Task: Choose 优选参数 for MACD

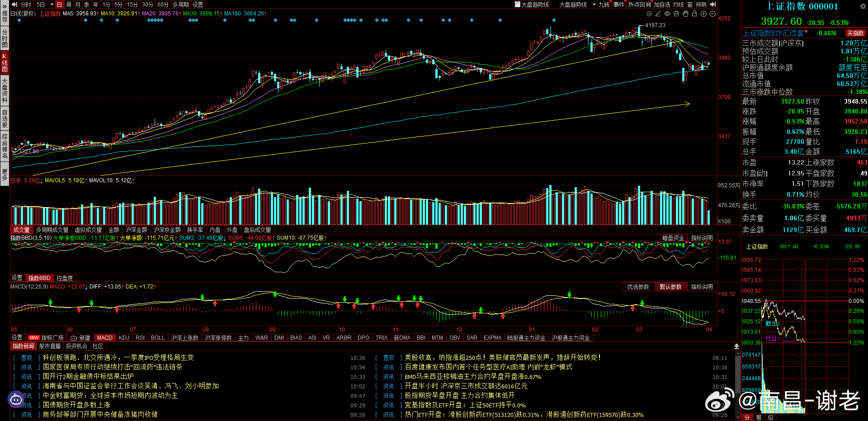Action: 638,287
